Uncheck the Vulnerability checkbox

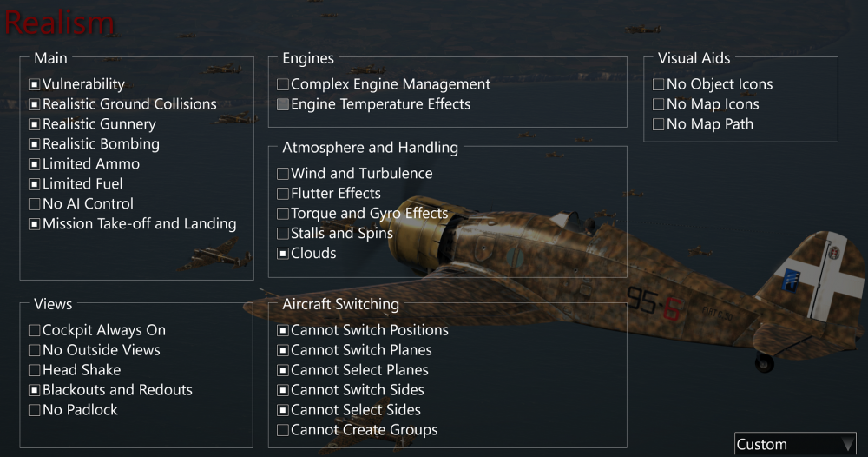coord(35,84)
